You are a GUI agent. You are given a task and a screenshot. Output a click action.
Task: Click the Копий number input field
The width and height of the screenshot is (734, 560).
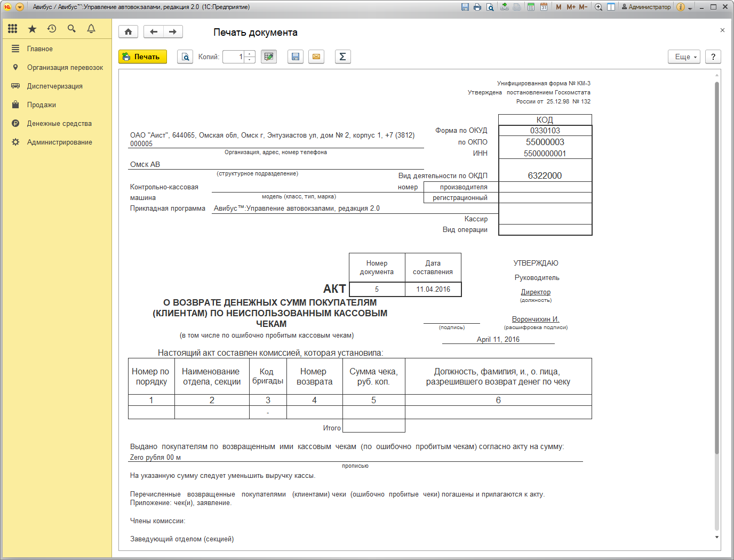pyautogui.click(x=233, y=57)
